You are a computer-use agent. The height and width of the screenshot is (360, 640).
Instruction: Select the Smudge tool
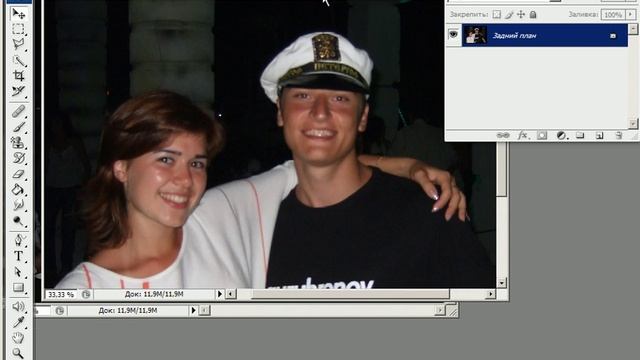(x=18, y=205)
